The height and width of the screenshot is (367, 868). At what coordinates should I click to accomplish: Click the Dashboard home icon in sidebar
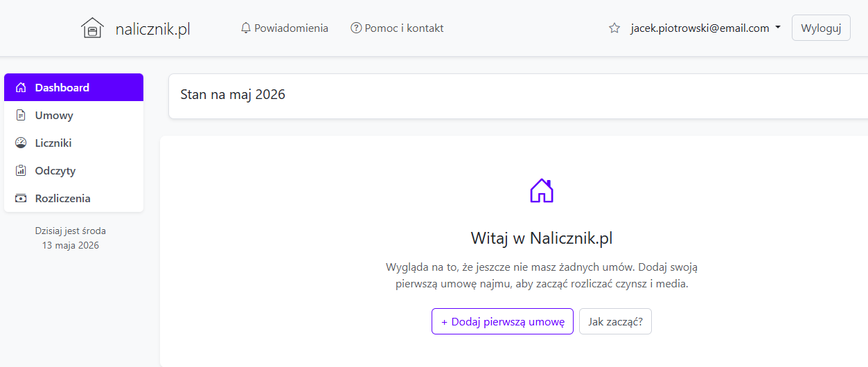pyautogui.click(x=21, y=88)
